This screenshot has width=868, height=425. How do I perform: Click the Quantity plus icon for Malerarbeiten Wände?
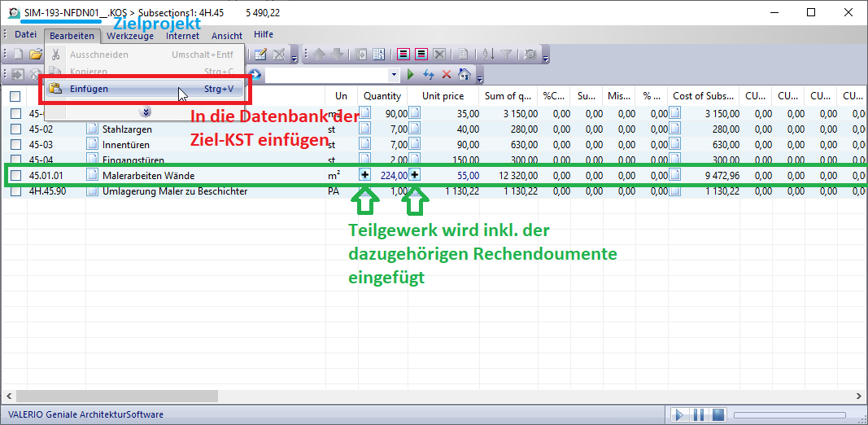(365, 175)
